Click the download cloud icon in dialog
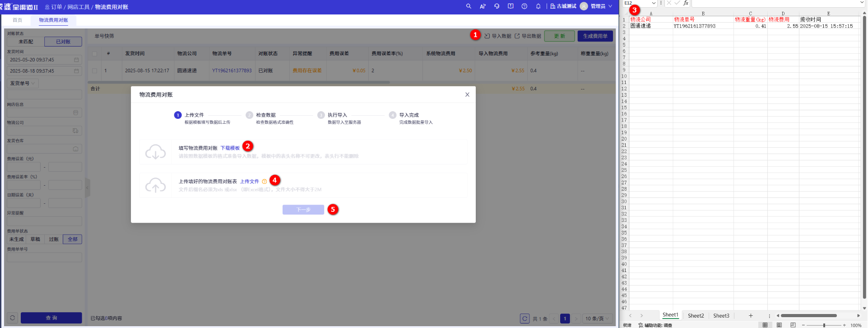 pyautogui.click(x=155, y=152)
